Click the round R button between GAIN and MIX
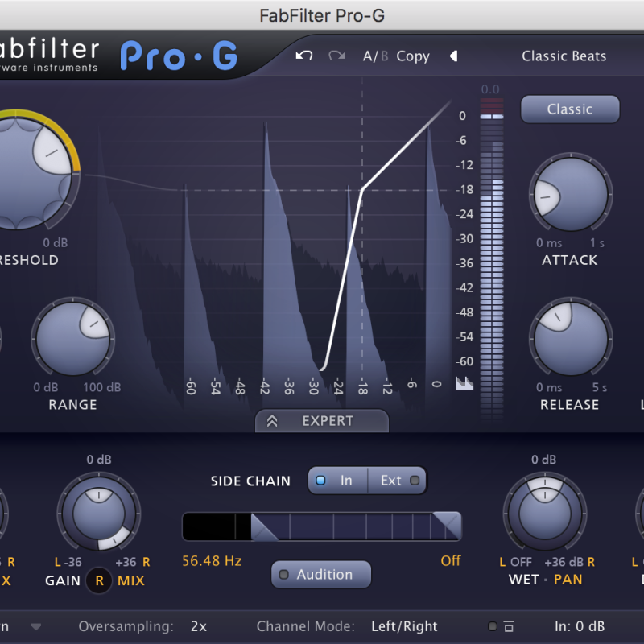The height and width of the screenshot is (644, 644). point(99,580)
